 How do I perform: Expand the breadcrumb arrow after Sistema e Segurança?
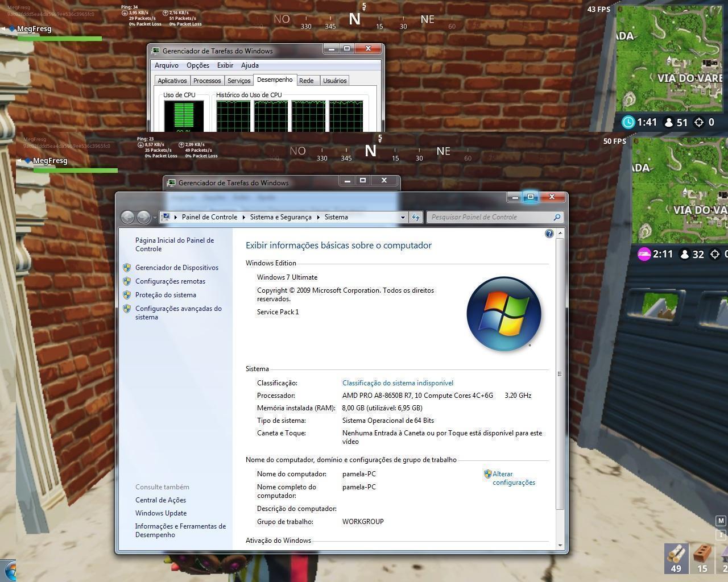pyautogui.click(x=318, y=217)
